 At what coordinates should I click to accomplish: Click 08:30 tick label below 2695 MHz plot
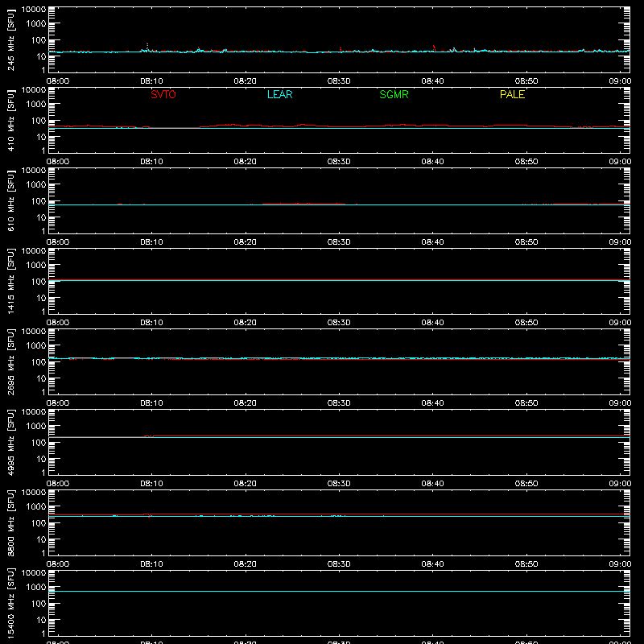(339, 403)
